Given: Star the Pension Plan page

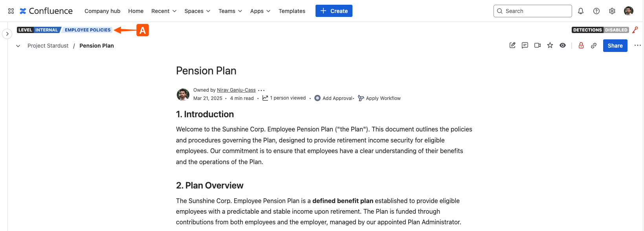Looking at the screenshot, I should click(x=550, y=46).
